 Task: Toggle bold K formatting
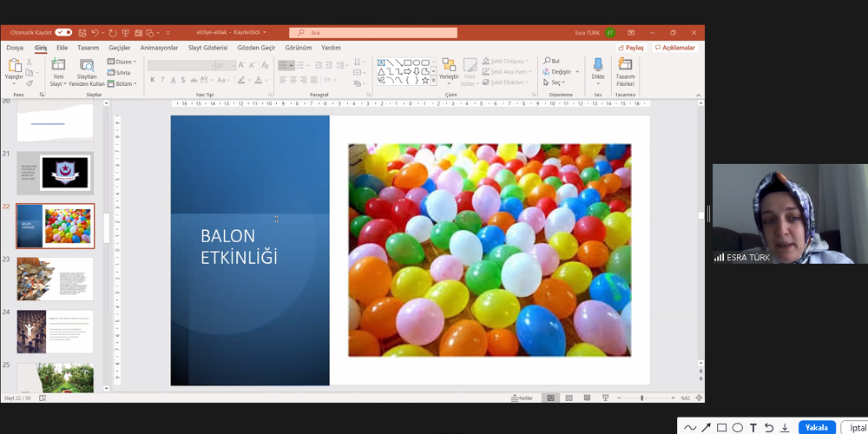click(152, 80)
